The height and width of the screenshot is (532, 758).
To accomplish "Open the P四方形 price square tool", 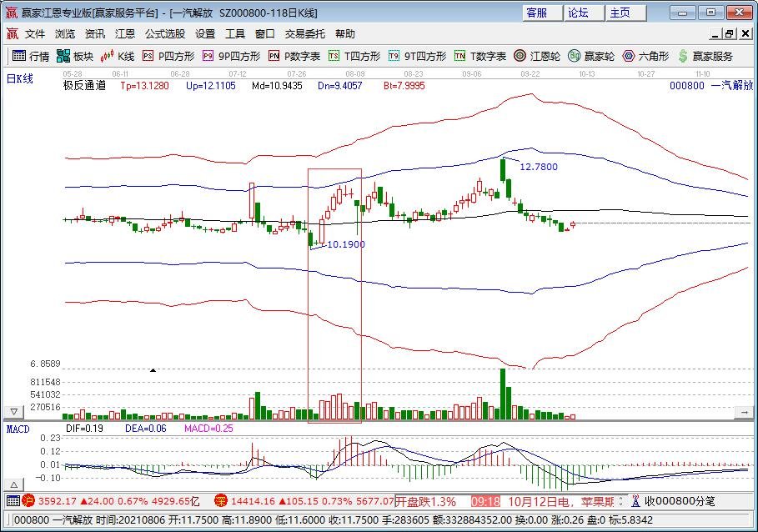I will 167,57.
